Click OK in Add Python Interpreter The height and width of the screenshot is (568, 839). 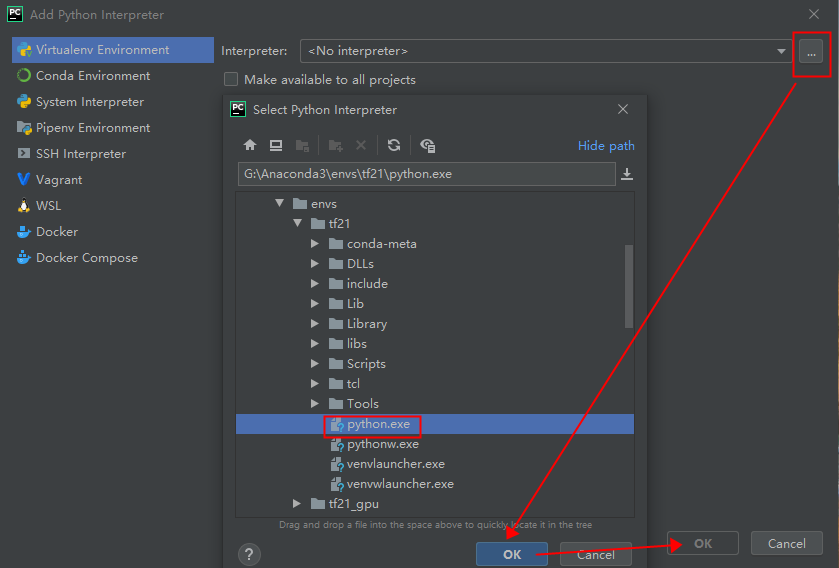point(703,543)
